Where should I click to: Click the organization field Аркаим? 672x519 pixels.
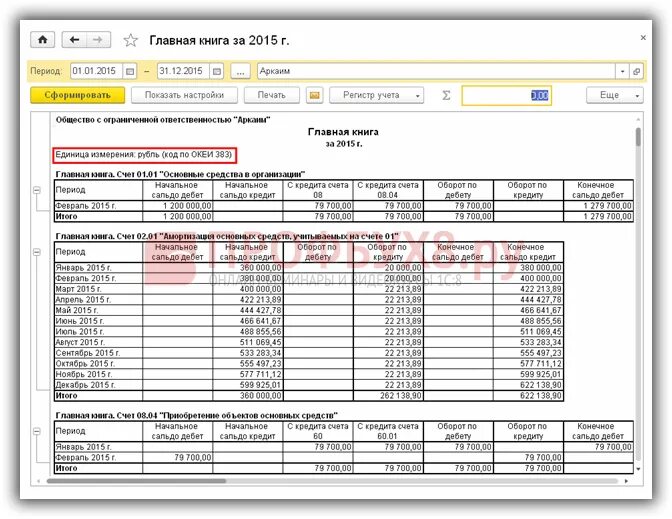point(436,71)
